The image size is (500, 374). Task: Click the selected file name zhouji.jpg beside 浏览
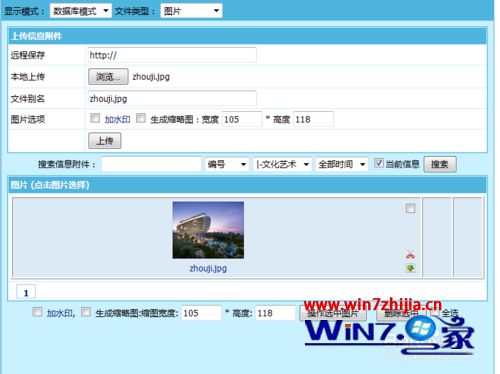click(151, 77)
